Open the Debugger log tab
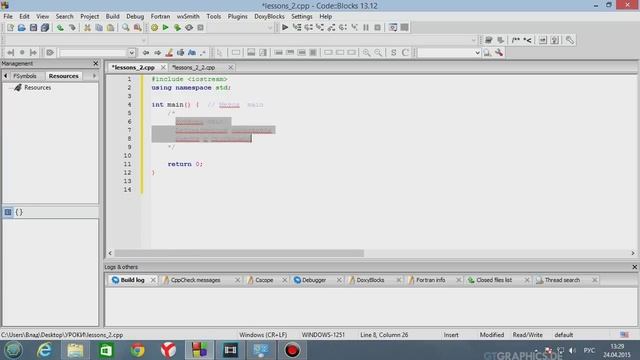 [314, 280]
